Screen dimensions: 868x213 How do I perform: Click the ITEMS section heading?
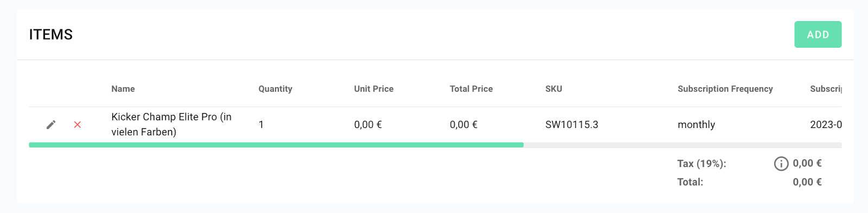[51, 35]
